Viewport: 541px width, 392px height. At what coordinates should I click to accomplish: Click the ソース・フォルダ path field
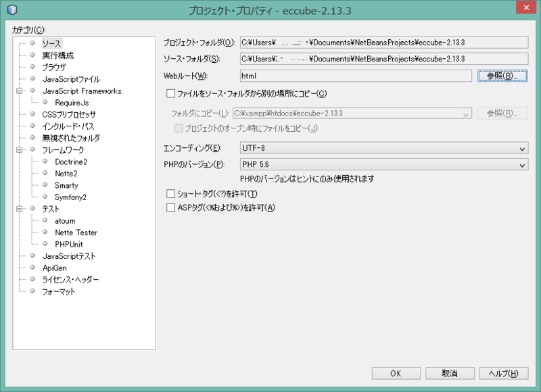(384, 59)
